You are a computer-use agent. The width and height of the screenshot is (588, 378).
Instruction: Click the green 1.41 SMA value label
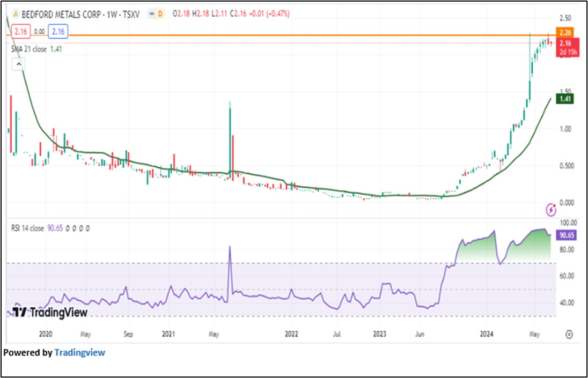(565, 99)
